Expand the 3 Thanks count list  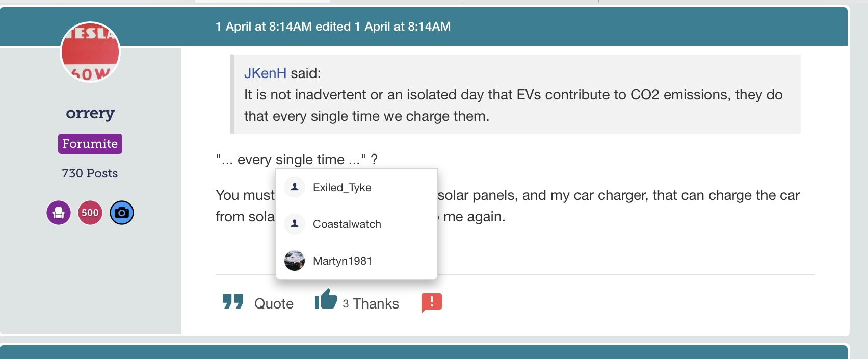click(x=371, y=304)
